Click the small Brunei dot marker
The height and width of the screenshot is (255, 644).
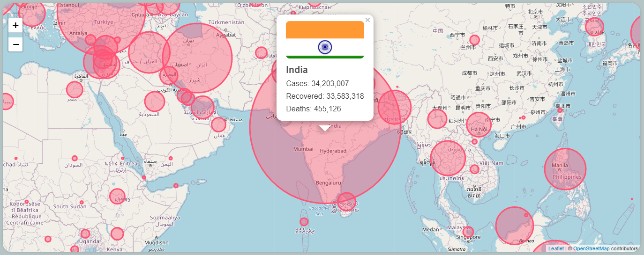click(x=526, y=215)
